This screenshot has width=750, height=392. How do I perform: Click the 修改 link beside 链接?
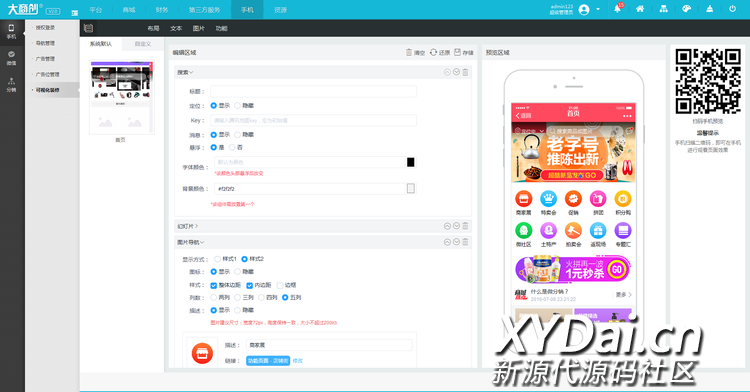coord(298,361)
